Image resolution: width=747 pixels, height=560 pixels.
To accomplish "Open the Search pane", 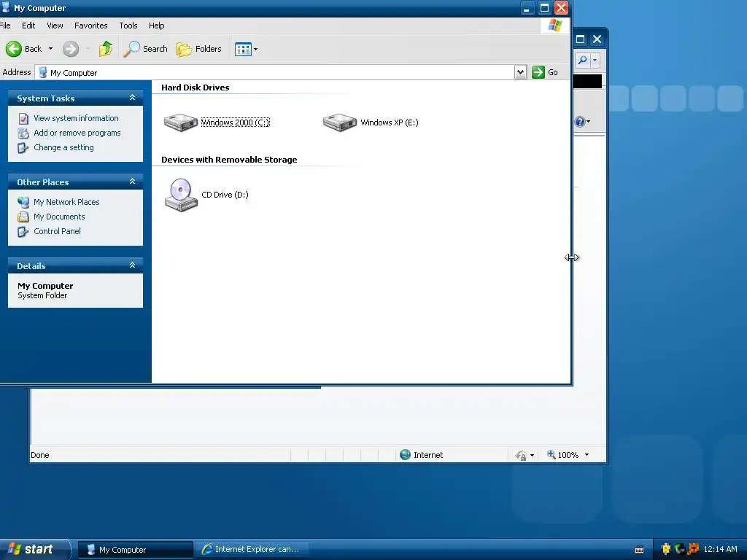I will pos(145,49).
